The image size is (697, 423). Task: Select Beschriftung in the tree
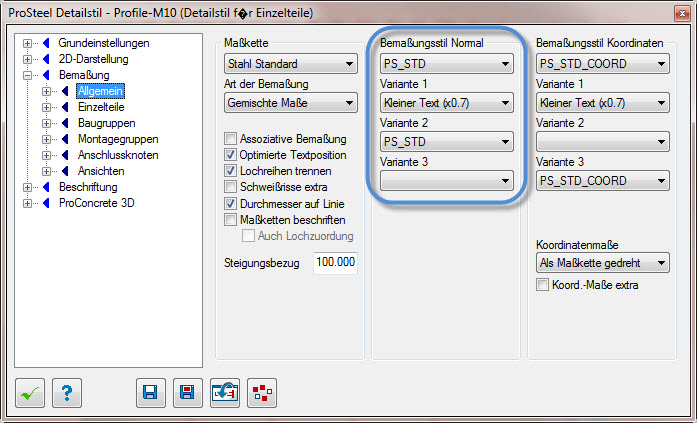(88, 187)
